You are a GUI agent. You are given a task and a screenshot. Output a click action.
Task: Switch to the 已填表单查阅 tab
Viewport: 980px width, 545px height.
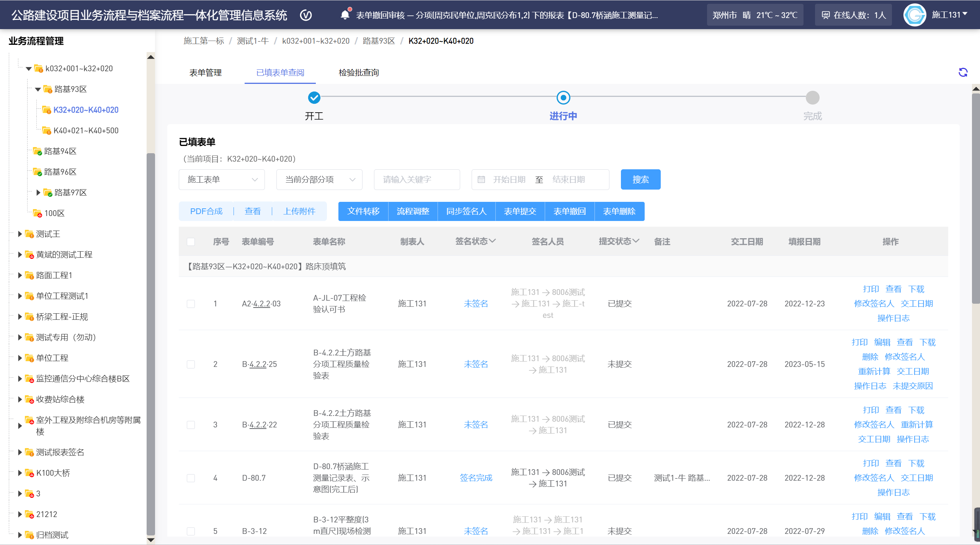[280, 72]
